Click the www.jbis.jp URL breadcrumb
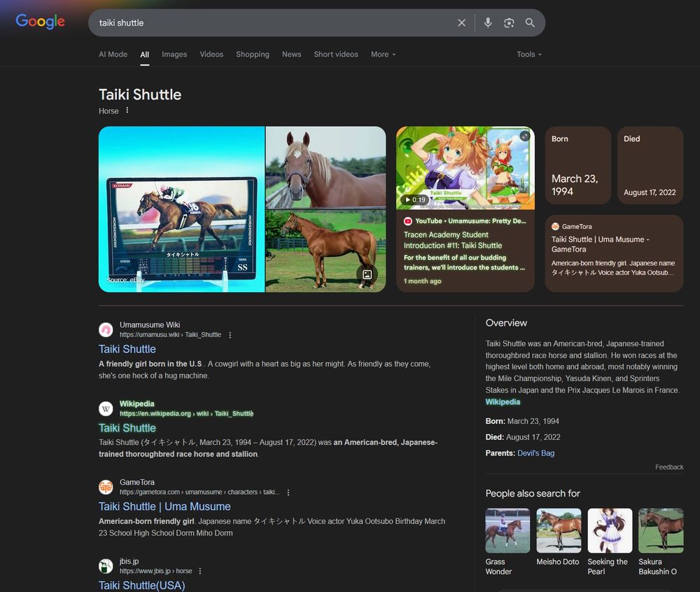 pos(156,571)
